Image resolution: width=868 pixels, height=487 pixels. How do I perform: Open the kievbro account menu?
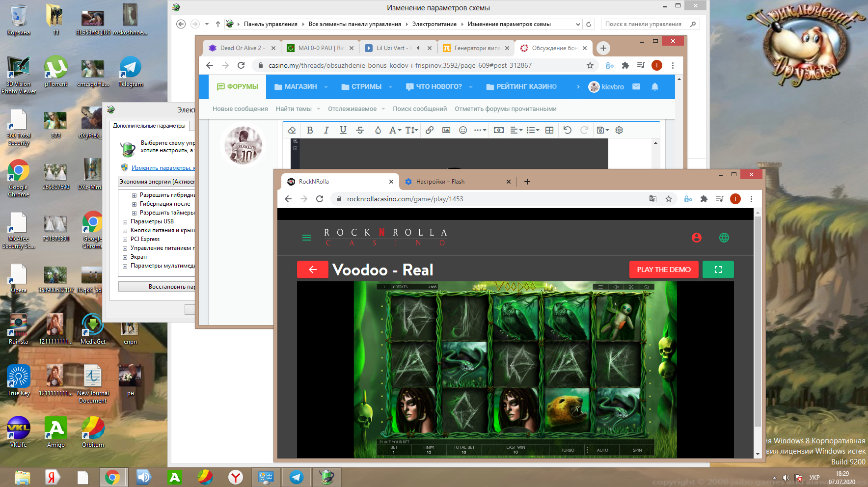pyautogui.click(x=606, y=87)
